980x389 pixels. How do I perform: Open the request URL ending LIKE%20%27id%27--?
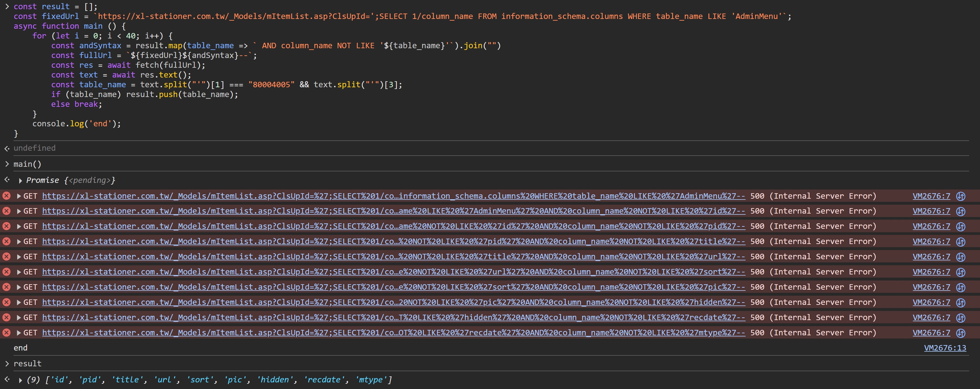[x=394, y=211]
